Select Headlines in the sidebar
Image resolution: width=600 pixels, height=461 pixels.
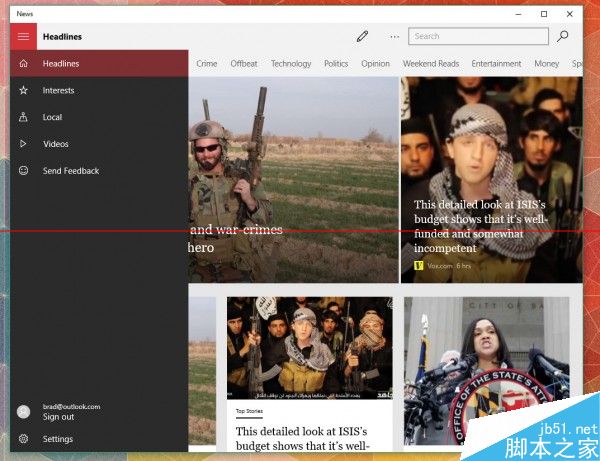[99, 64]
